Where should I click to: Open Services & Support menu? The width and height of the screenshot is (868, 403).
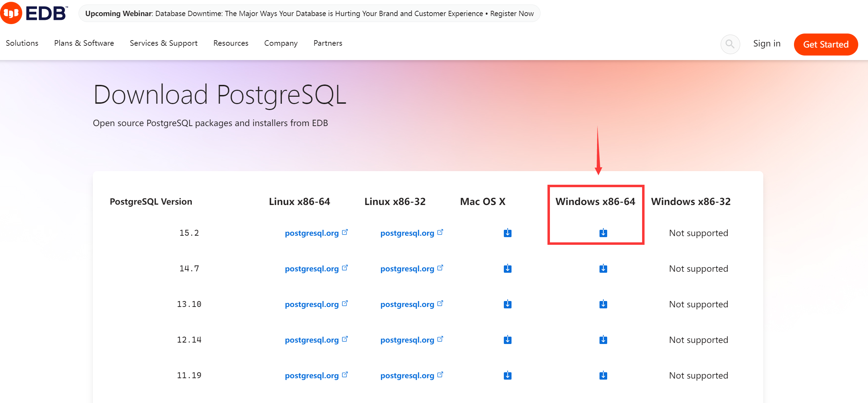[164, 43]
